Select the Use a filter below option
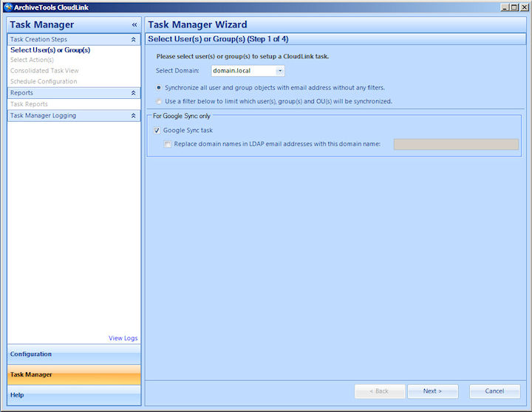Viewport: 532px width, 412px height. [158, 101]
